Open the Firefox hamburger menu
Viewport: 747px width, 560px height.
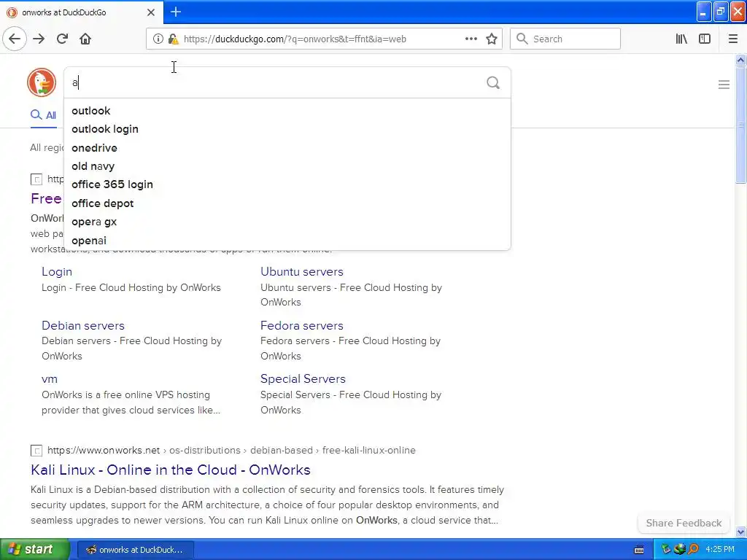coord(733,39)
